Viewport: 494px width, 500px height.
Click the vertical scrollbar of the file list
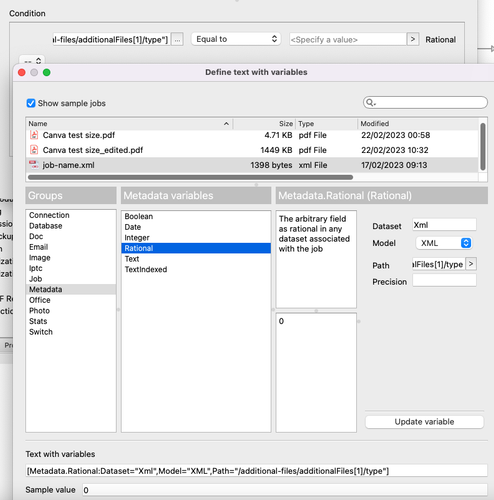click(x=482, y=147)
